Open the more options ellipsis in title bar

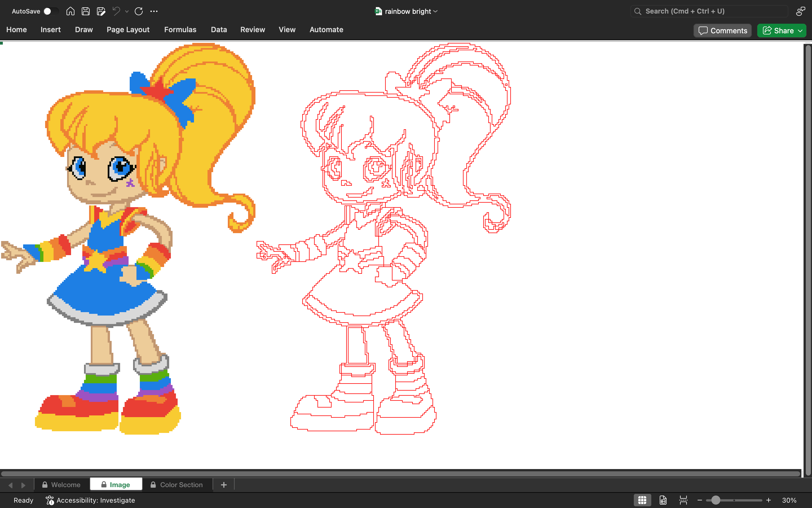(154, 11)
